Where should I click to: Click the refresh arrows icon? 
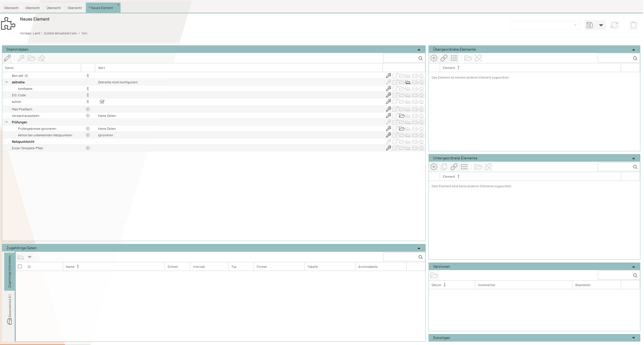point(614,25)
